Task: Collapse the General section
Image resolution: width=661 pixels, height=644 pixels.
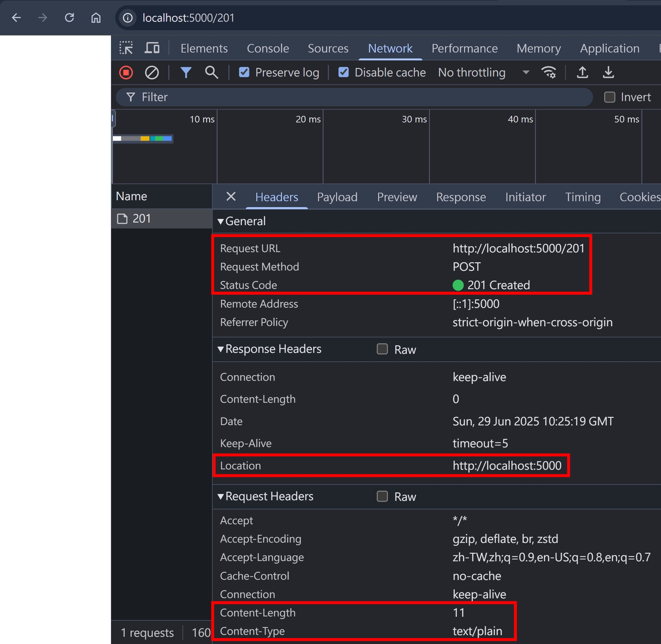Action: [221, 221]
